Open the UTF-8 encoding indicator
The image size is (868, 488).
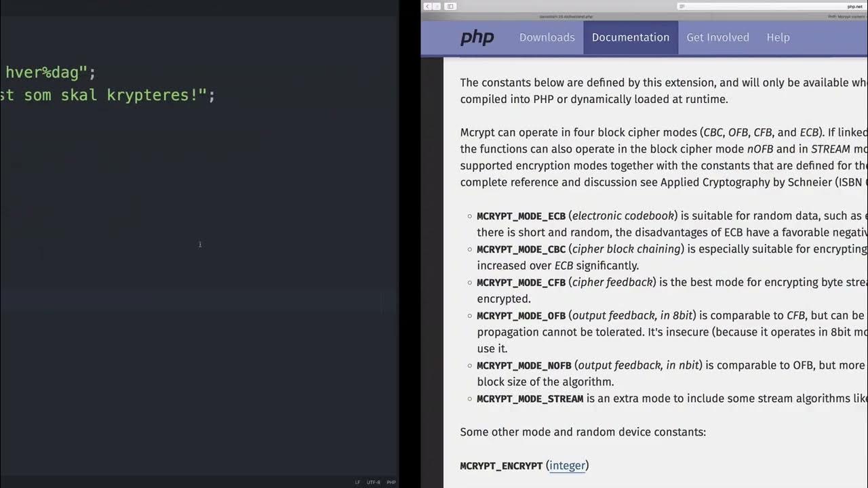374,482
